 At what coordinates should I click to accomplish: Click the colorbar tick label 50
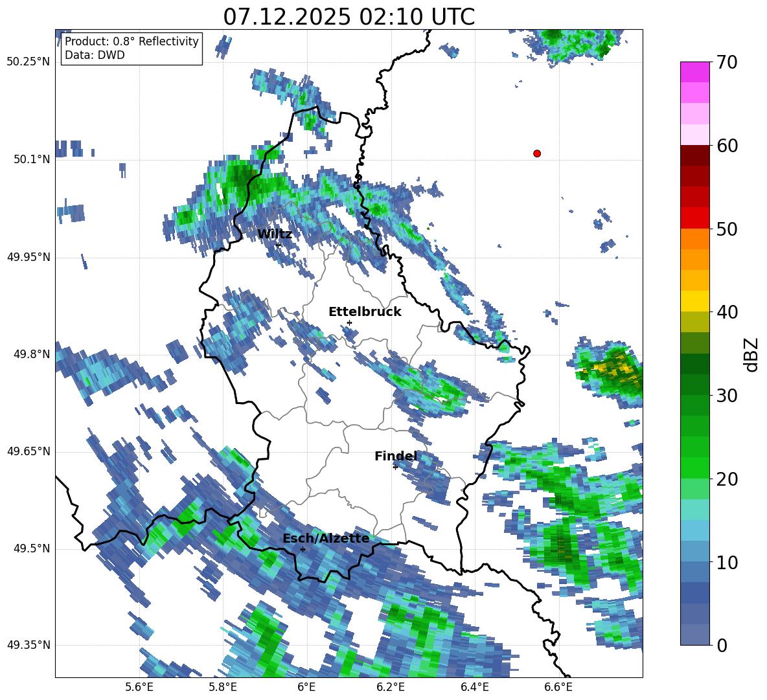tap(727, 229)
